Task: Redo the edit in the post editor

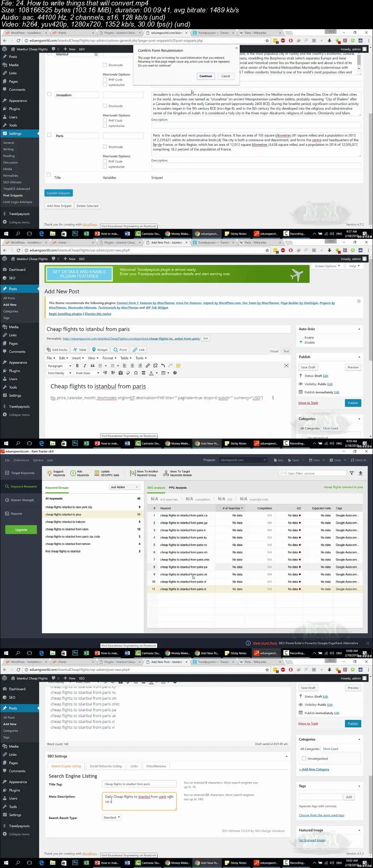Action: (x=170, y=366)
